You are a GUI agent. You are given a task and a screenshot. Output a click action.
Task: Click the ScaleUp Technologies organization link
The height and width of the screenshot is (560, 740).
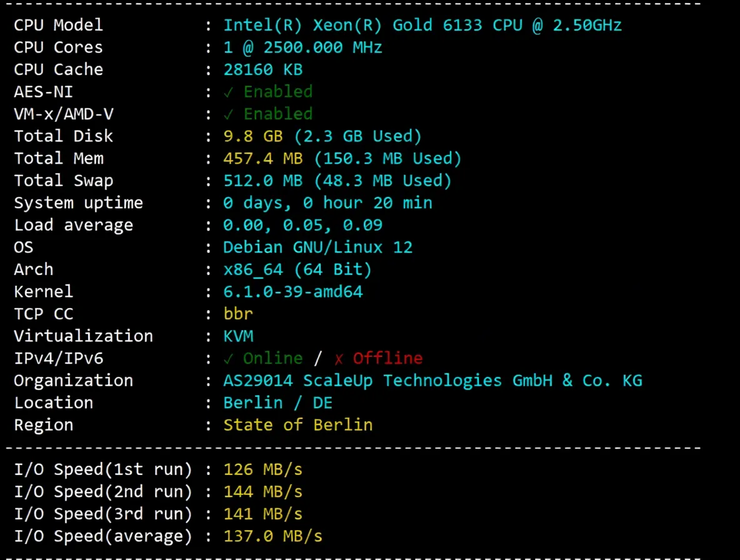coord(432,380)
